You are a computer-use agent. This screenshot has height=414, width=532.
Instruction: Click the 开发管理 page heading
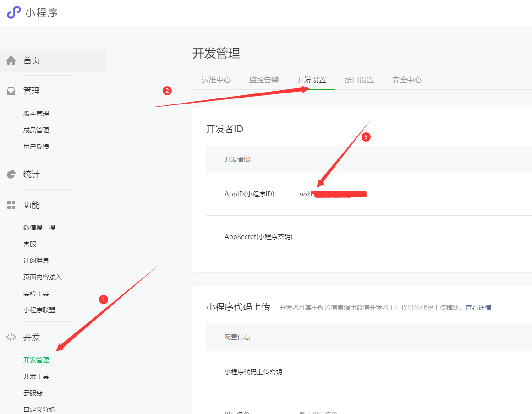216,53
